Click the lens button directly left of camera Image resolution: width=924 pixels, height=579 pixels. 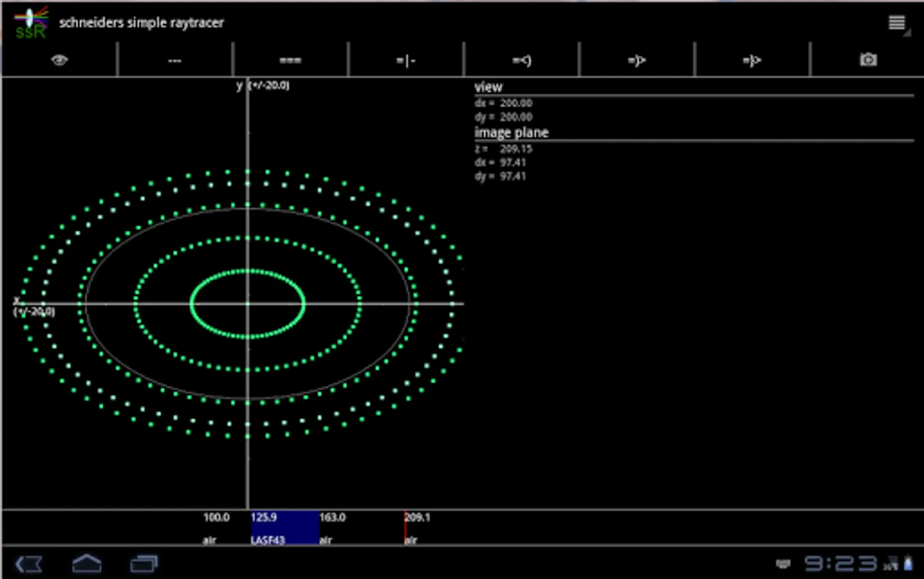(x=752, y=60)
